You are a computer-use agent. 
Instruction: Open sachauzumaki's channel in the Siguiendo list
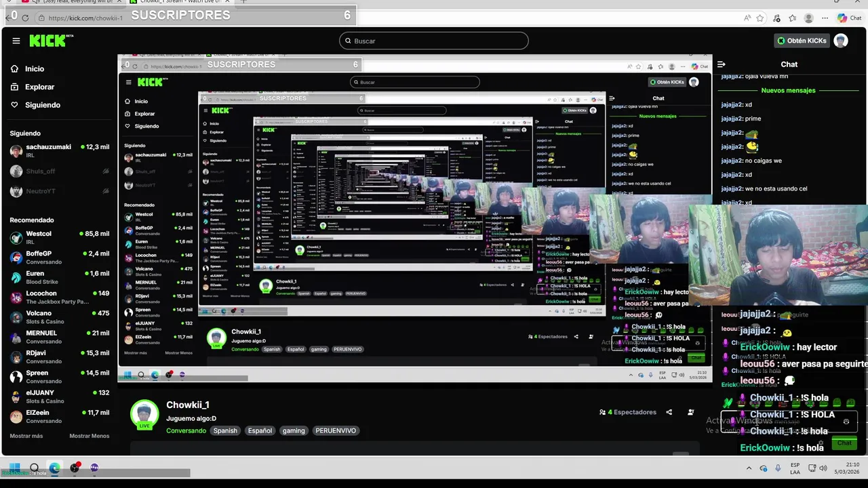(x=60, y=151)
